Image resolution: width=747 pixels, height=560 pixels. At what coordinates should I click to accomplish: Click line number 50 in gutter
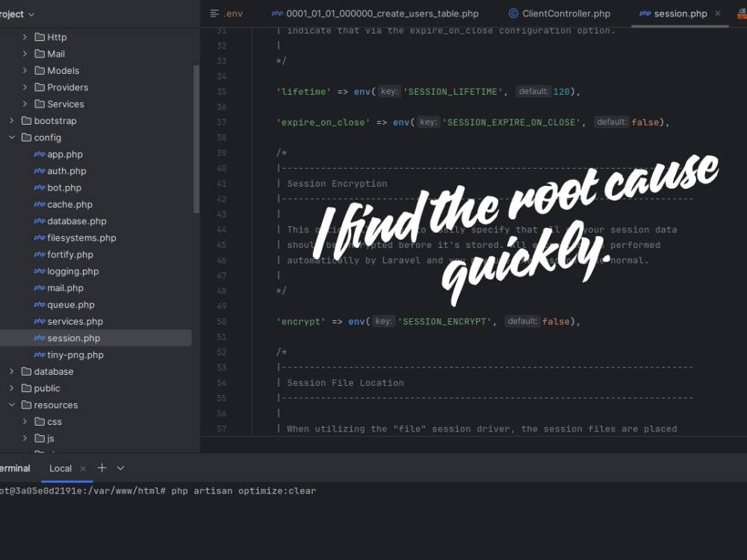tap(222, 321)
